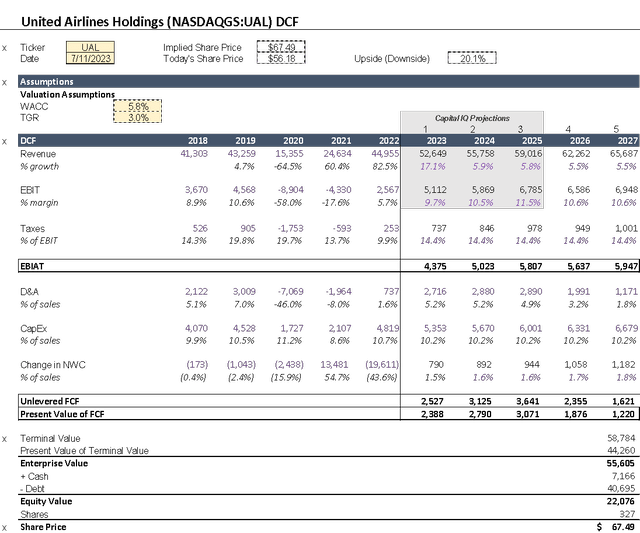The image size is (640, 533).
Task: Edit the 3.0% TGR assumption cell
Action: [x=138, y=118]
